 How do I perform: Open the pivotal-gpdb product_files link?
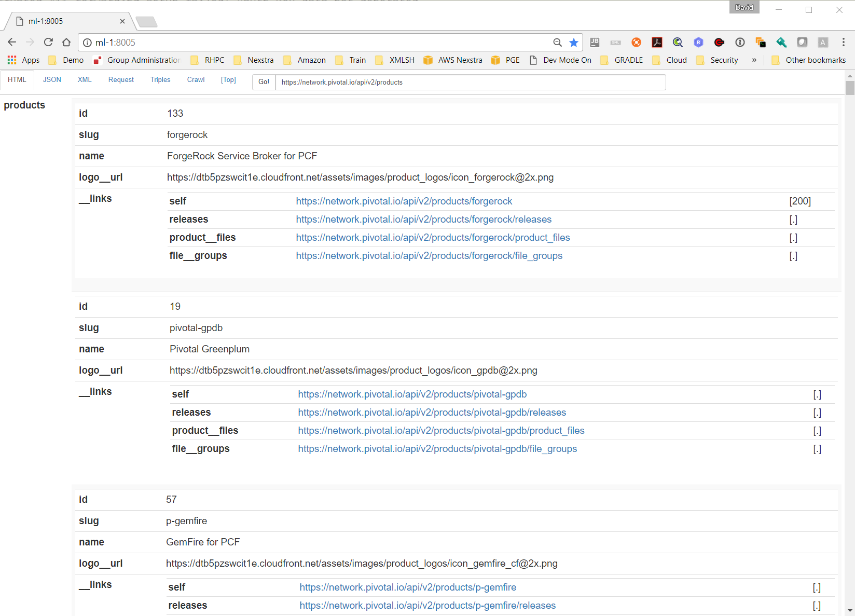(441, 431)
